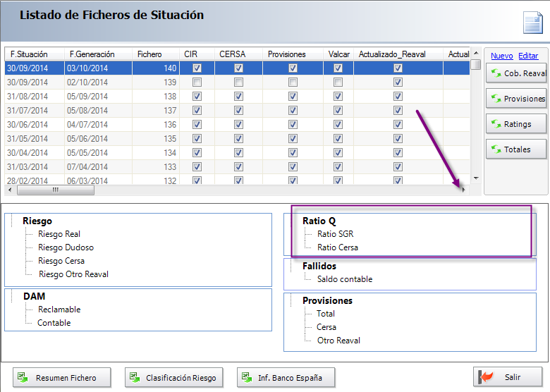Viewport: 550px width, 392px height.
Task: Click the Nuevo link
Action: [x=501, y=56]
